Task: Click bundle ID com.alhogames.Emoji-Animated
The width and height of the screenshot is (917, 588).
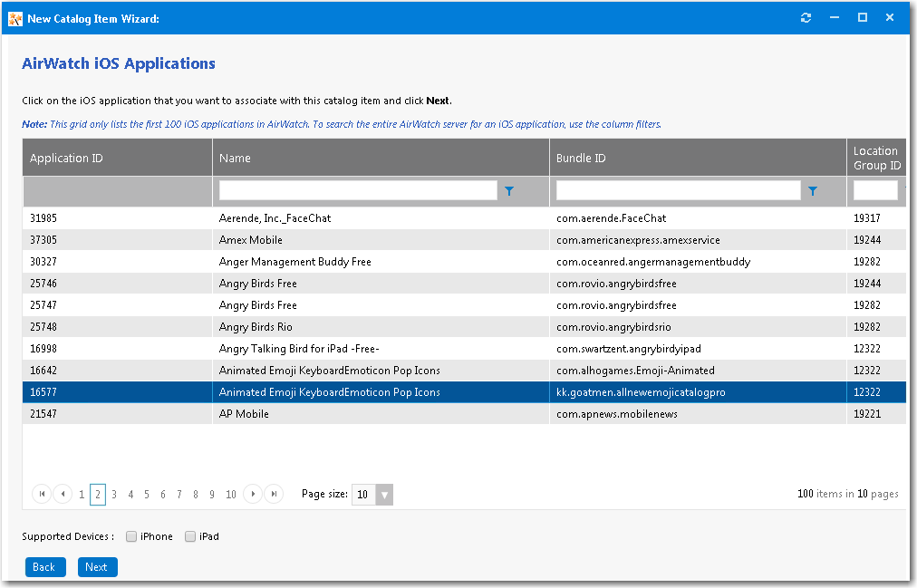Action: (636, 371)
